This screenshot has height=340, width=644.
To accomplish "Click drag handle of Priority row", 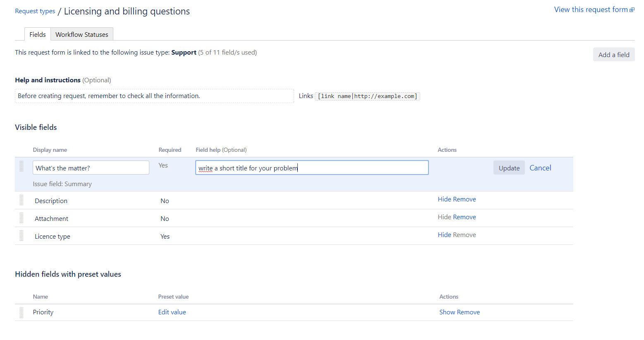I will tap(22, 313).
